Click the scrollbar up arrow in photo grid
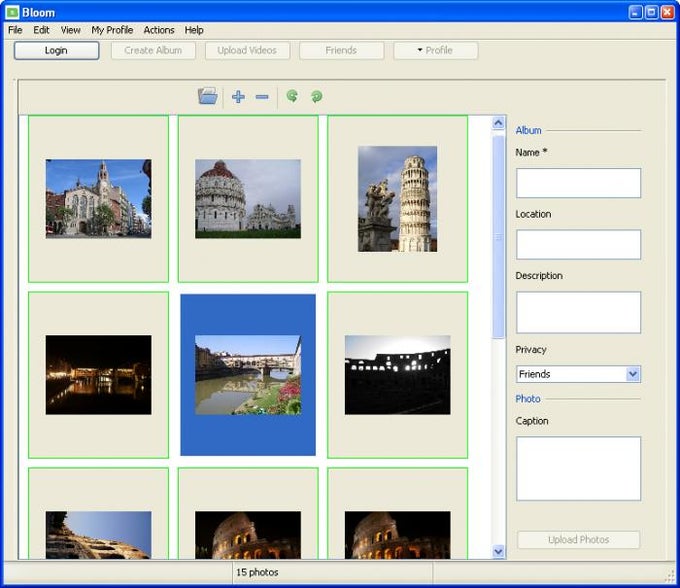Viewport: 680px width, 588px height. tap(499, 124)
